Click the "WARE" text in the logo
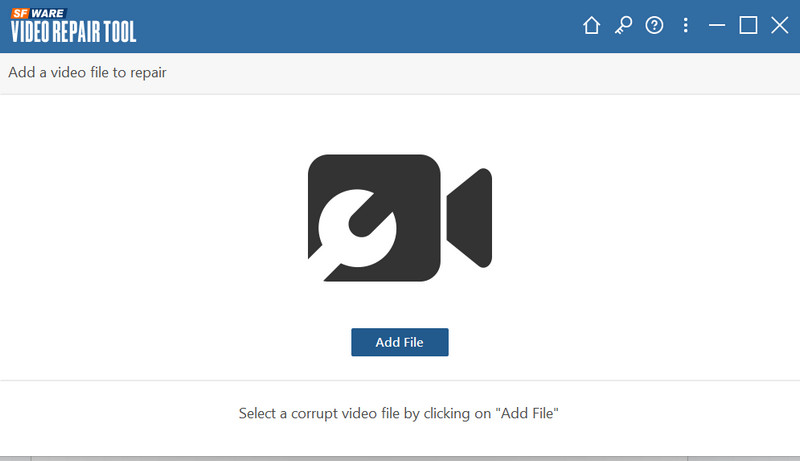Screen dimensions: 800x461 tap(48, 11)
